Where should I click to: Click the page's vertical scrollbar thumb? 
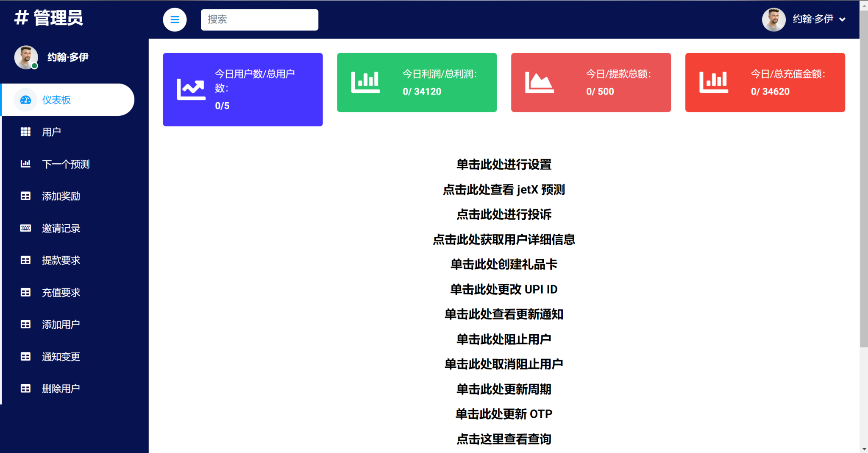863,178
